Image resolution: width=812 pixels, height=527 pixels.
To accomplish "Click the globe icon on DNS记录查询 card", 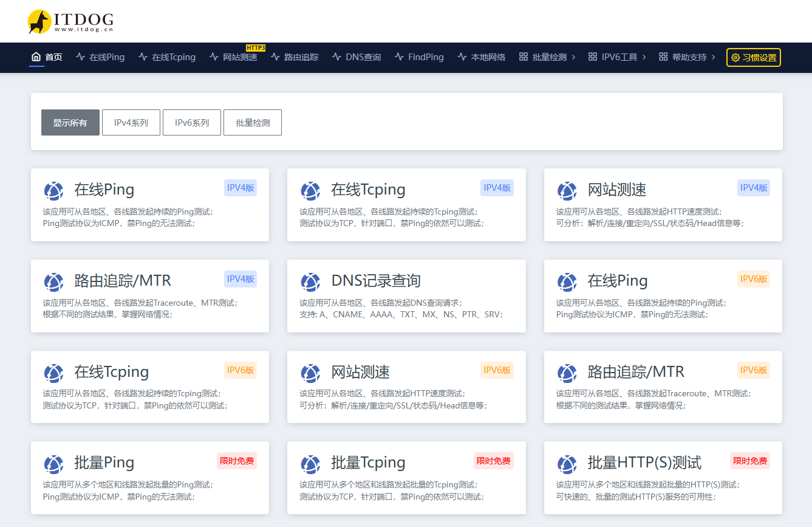I will point(310,281).
